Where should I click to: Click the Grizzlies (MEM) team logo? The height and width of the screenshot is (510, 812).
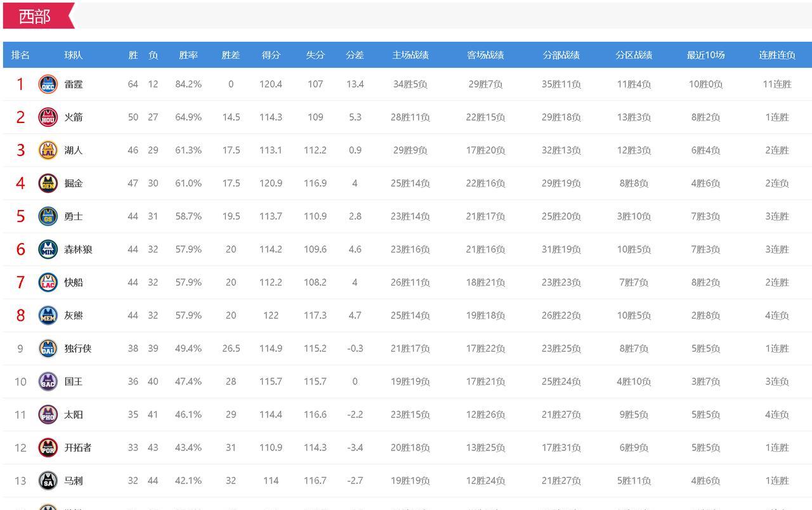48,315
